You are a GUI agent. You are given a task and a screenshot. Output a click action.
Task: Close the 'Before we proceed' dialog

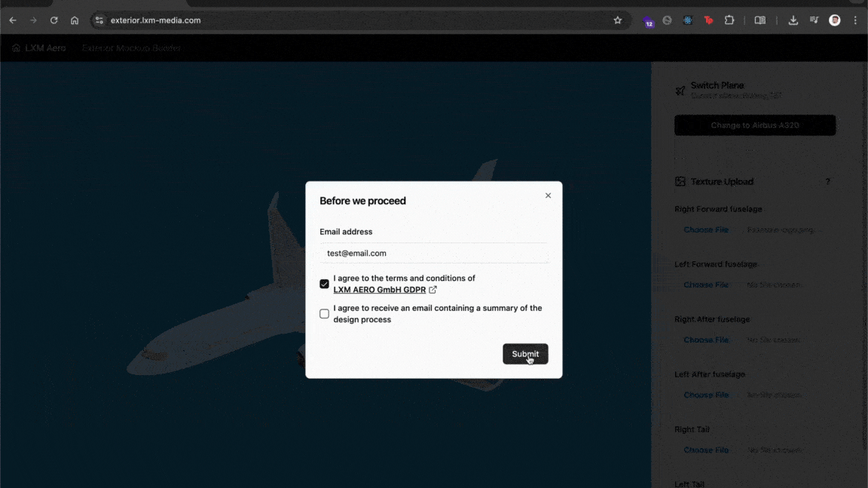(x=548, y=196)
